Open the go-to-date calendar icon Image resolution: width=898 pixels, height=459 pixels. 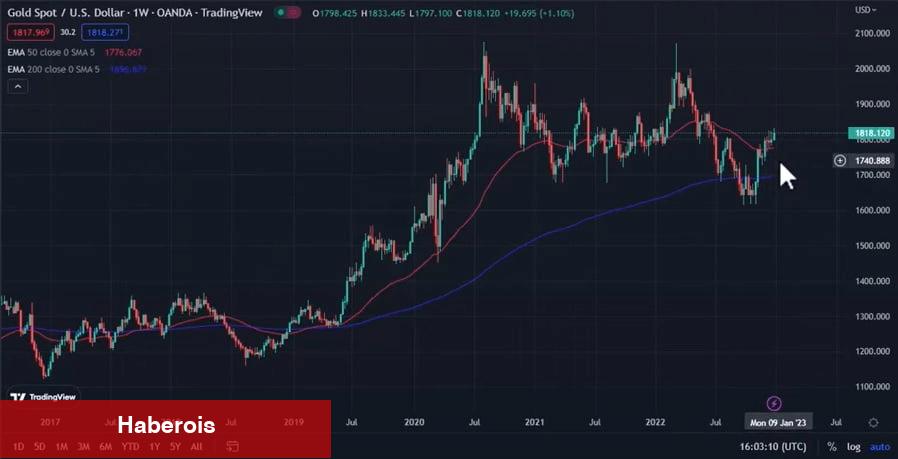tap(232, 446)
